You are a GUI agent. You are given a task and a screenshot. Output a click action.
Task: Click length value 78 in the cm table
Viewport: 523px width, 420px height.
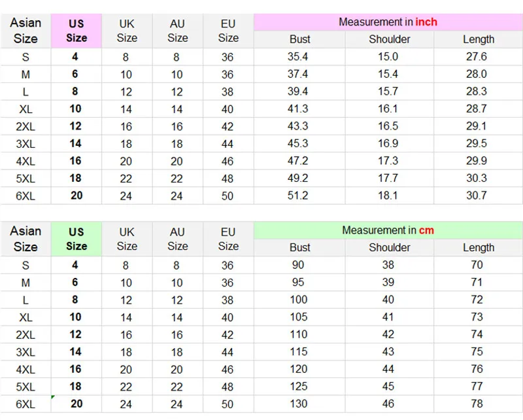(477, 404)
